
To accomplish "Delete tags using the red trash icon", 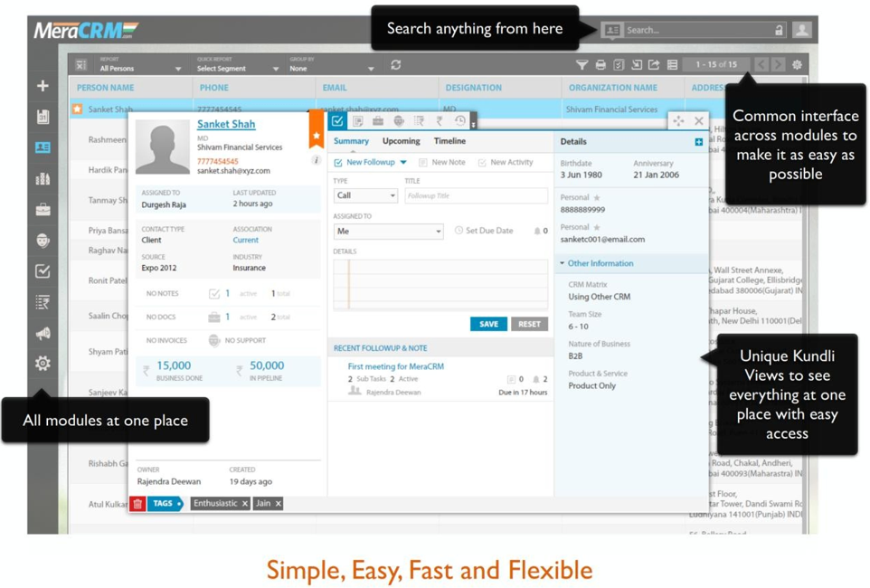I will (137, 504).
